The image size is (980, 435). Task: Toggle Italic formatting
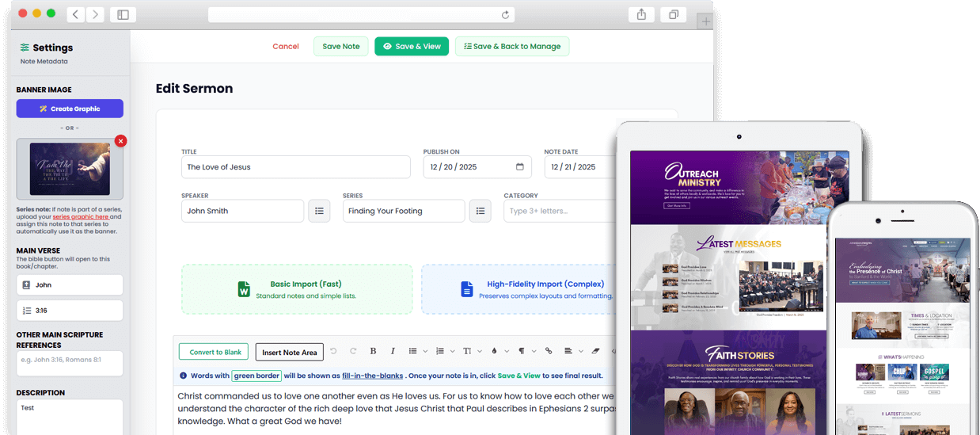393,351
